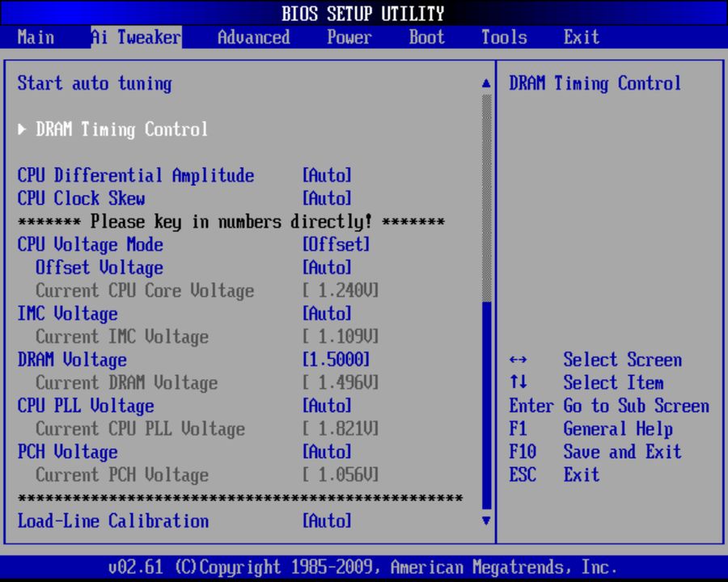Click the ESC Exit hint
This screenshot has height=582, width=728.
[x=554, y=475]
